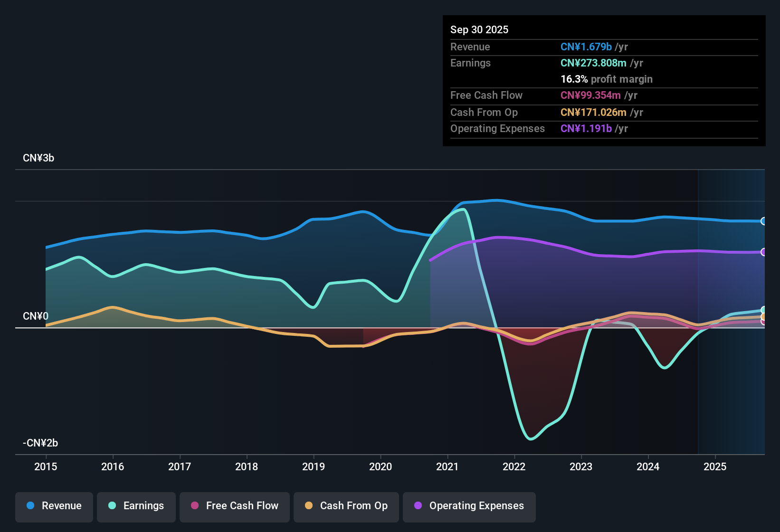Viewport: 780px width, 532px height.
Task: Click the Earnings endpoint circle at chart right edge
Action: coord(763,309)
